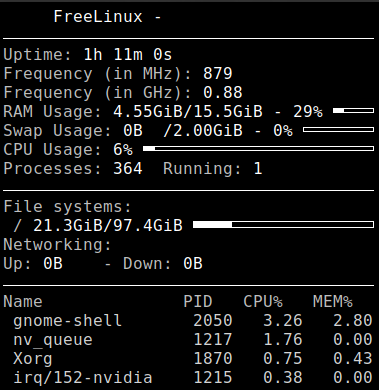This screenshot has width=379, height=390.
Task: Click irq/152-nvidia CPU value 0.38
Action: [x=283, y=378]
